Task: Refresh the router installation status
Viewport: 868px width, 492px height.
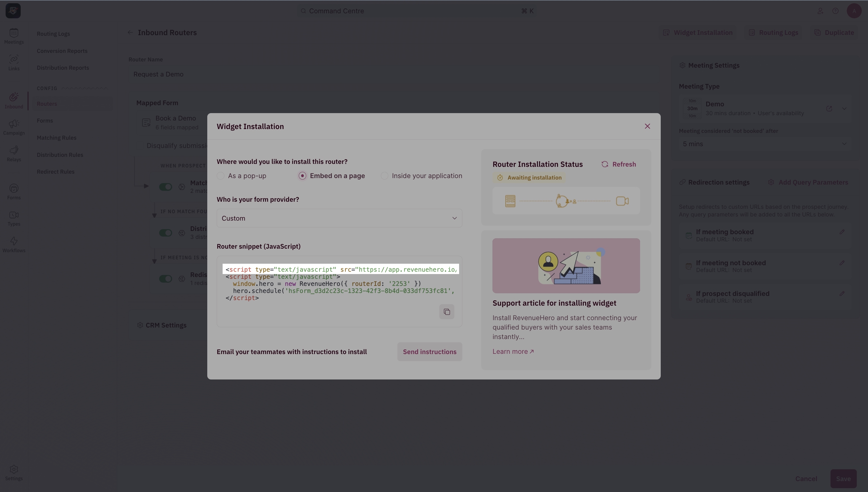Action: (x=619, y=164)
